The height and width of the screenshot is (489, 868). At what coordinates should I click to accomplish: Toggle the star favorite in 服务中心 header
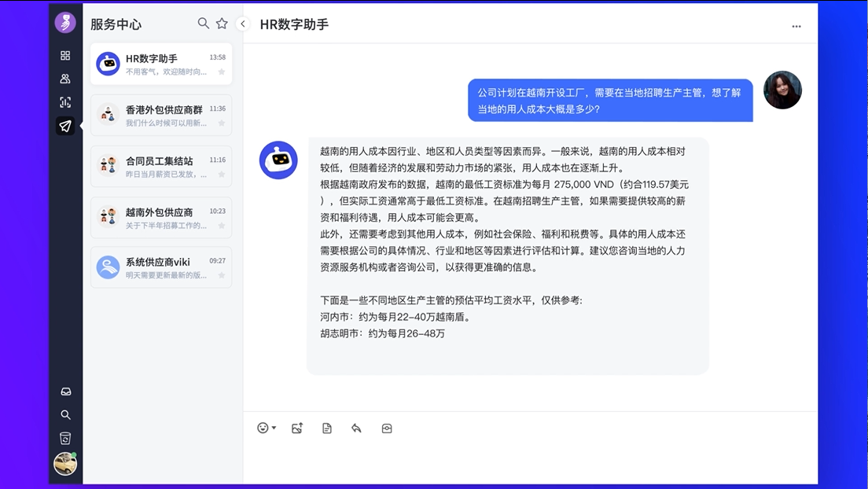pyautogui.click(x=222, y=24)
